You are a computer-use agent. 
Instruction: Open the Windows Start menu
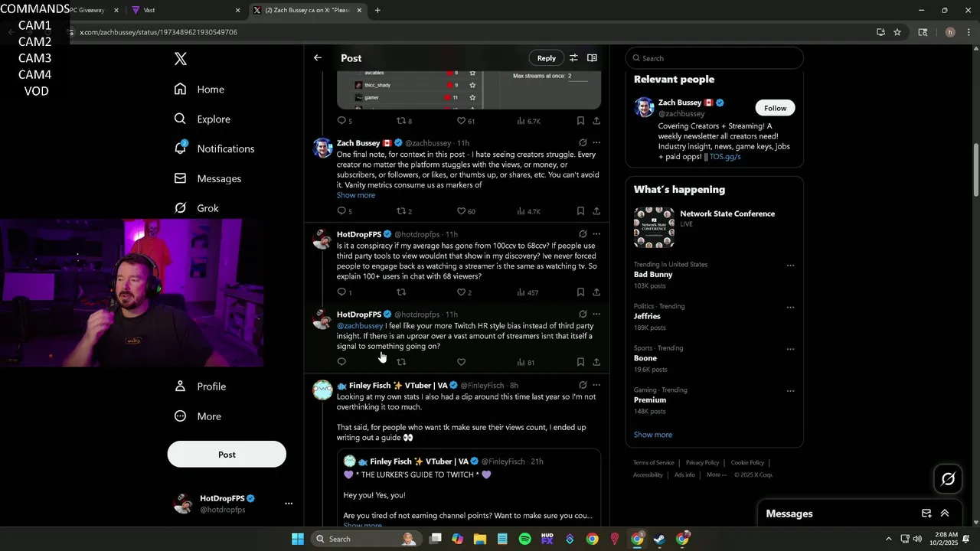pyautogui.click(x=298, y=539)
